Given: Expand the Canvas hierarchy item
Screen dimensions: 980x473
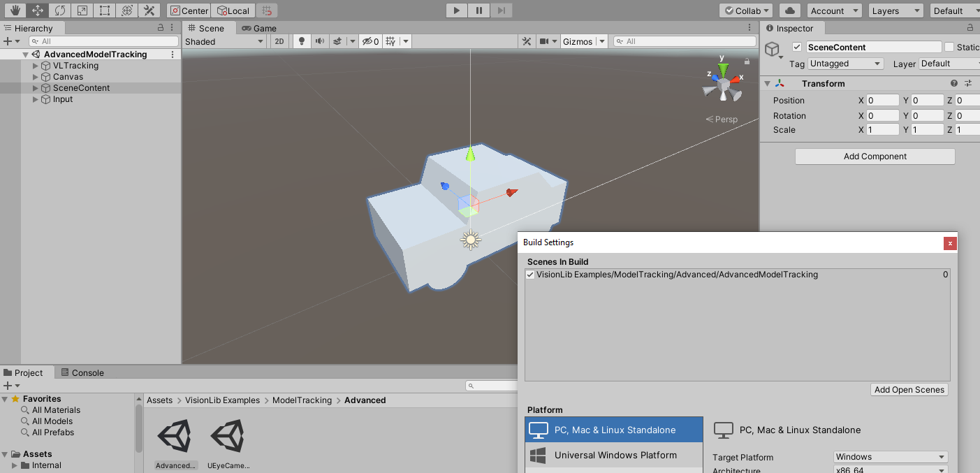Looking at the screenshot, I should [36, 77].
